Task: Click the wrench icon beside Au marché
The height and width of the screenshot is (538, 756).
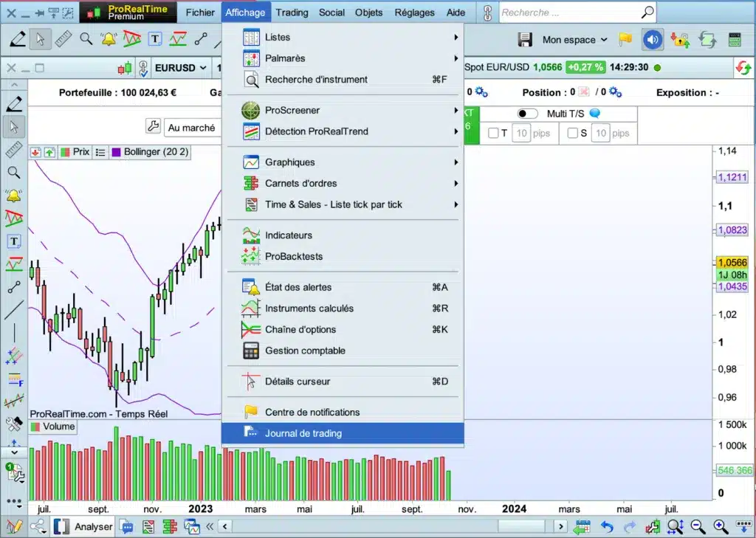Action: coord(154,127)
